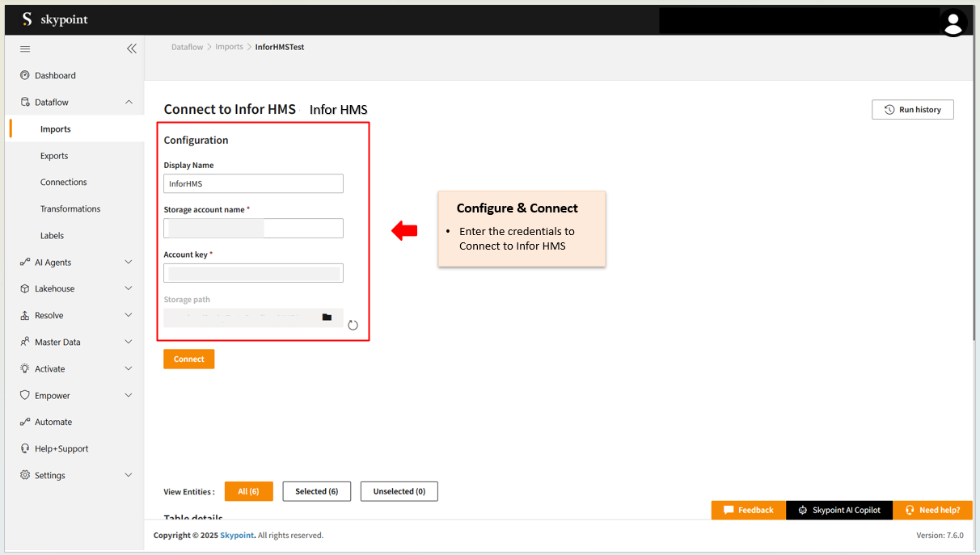The image size is (980, 555).
Task: Go to Connections in sidebar
Action: click(x=63, y=183)
